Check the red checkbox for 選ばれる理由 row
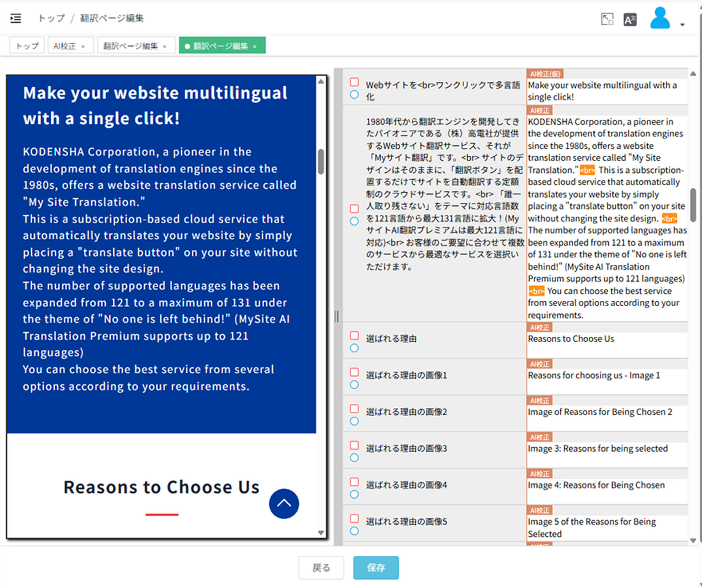Viewport: 702px width, 588px height. pos(354,335)
